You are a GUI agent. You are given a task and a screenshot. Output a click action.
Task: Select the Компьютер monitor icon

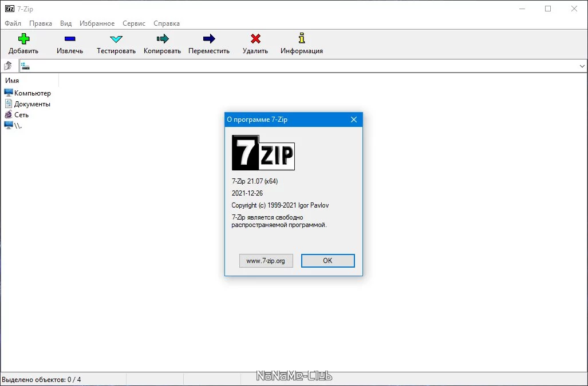[x=8, y=93]
